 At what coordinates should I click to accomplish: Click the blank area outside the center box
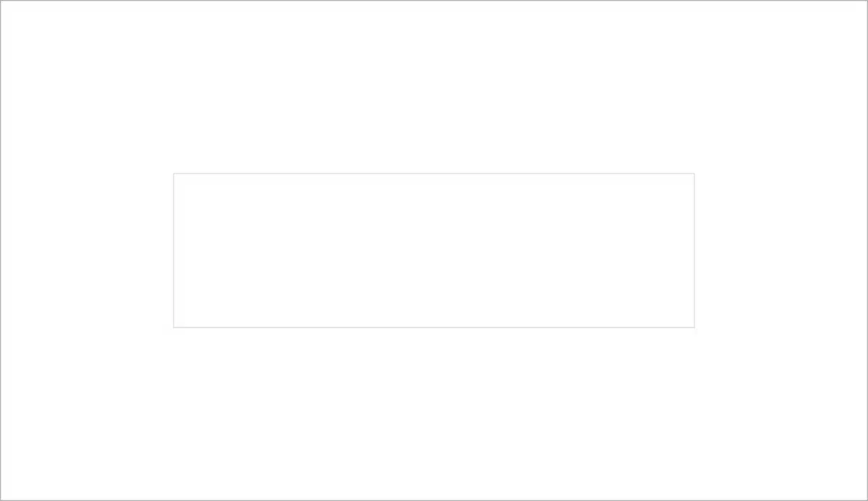(x=434, y=87)
